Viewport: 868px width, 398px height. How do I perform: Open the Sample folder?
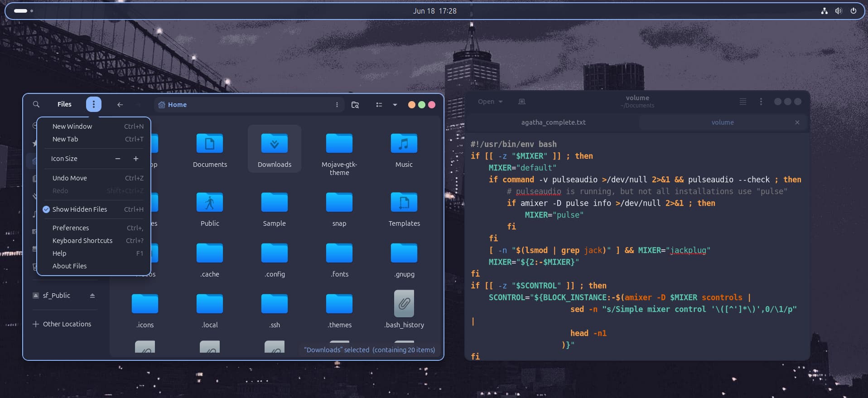point(275,209)
